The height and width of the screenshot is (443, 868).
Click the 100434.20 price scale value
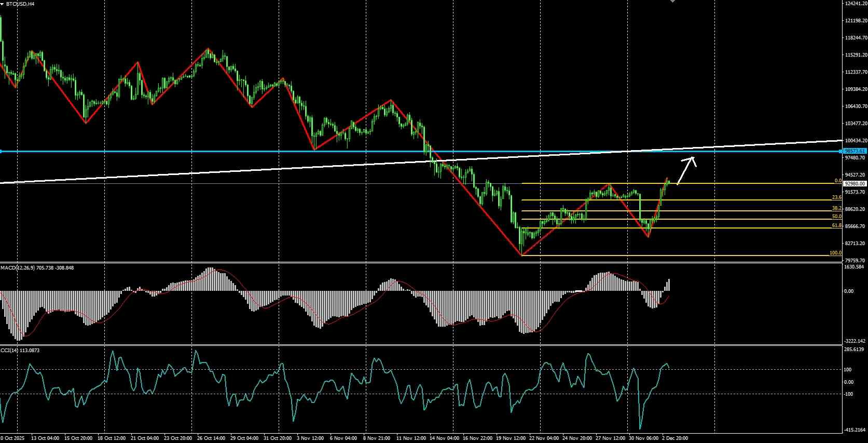tap(856, 141)
